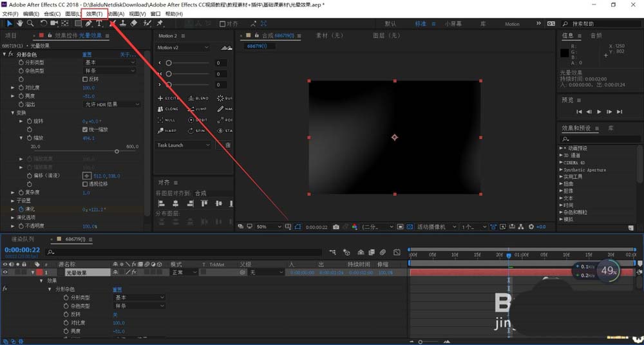This screenshot has height=345, width=644.
Task: Click the Motion 2 trash delete icon
Action: (x=228, y=145)
